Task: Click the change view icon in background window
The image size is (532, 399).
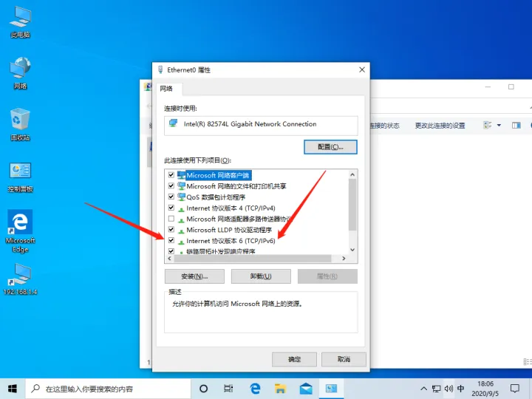Action: [488, 125]
